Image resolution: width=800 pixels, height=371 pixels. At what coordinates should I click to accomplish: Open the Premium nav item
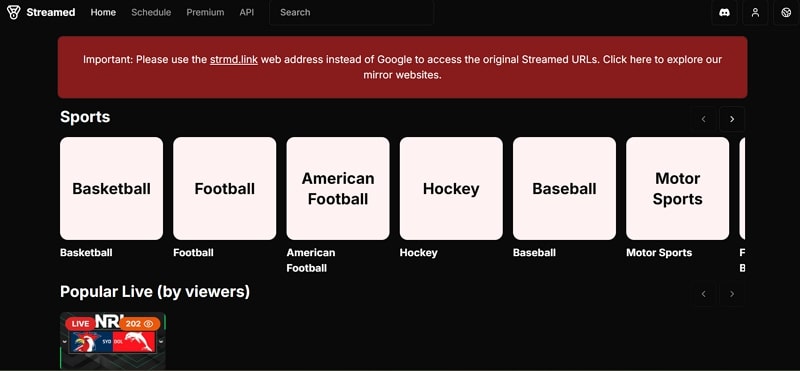point(205,12)
